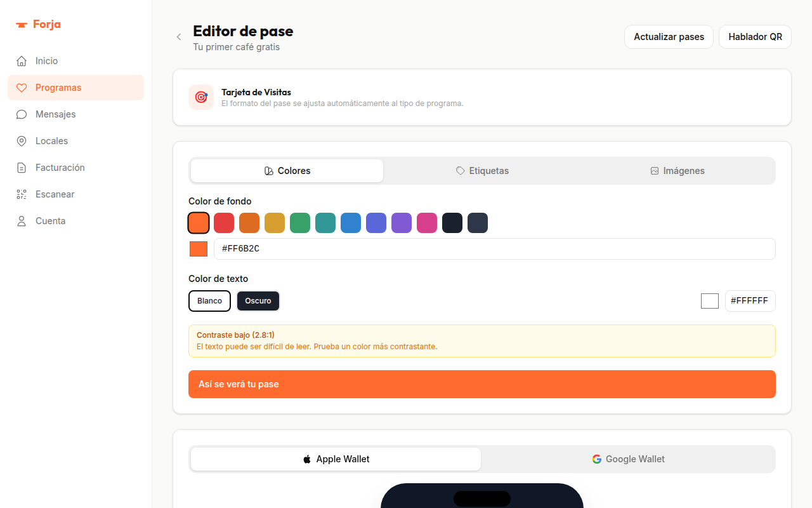
Task: Click the Facturación document icon
Action: pyautogui.click(x=22, y=168)
